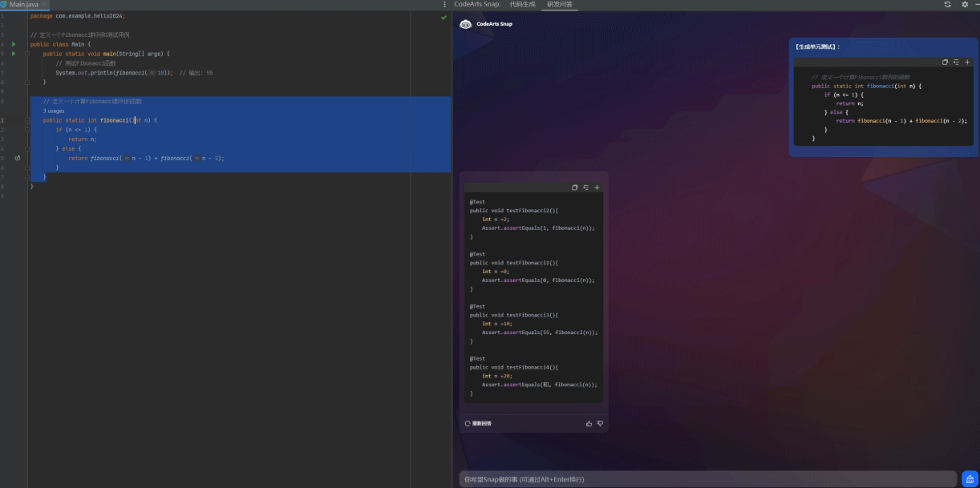Image resolution: width=980 pixels, height=488 pixels.
Task: Click the thumbs-up icon under the response
Action: 589,423
